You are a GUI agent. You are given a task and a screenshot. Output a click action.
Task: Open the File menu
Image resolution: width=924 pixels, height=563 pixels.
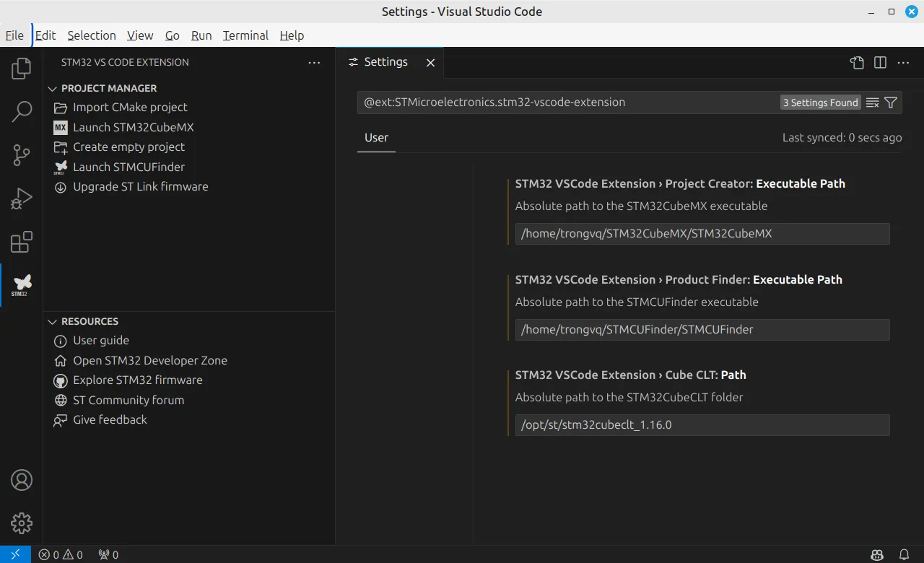(x=14, y=35)
